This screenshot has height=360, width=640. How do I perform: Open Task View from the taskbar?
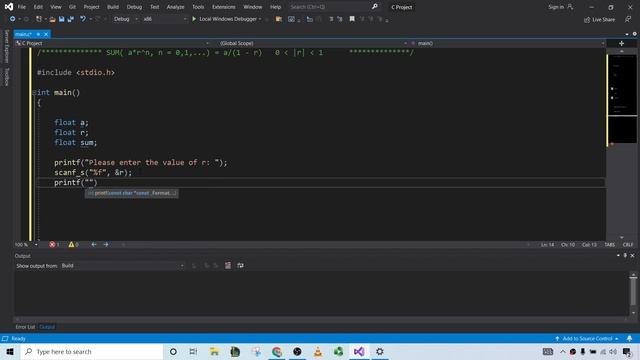coord(193,351)
